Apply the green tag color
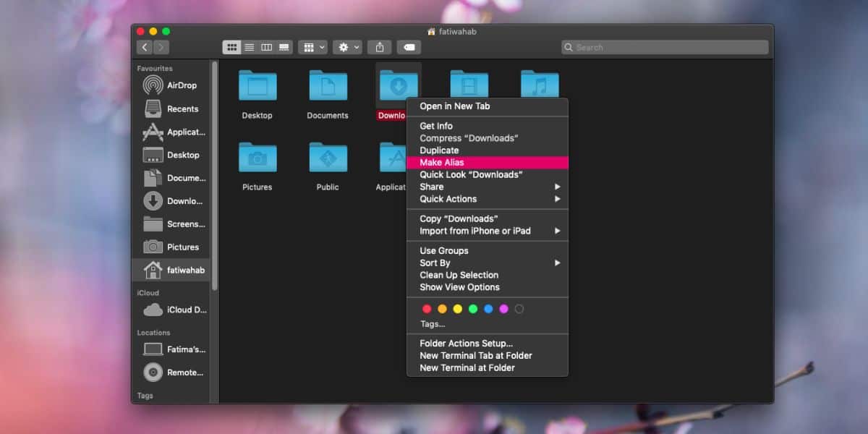The image size is (868, 434). pos(473,309)
